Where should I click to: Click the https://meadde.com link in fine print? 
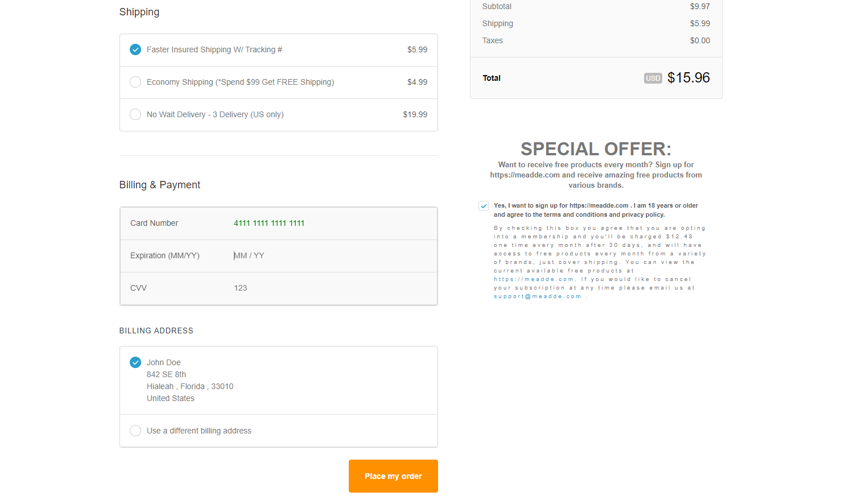[x=534, y=279]
